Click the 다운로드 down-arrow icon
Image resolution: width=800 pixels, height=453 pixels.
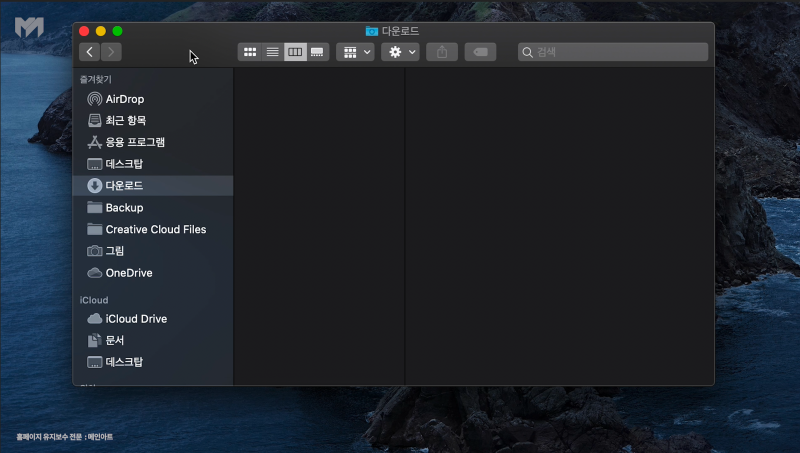coord(94,186)
